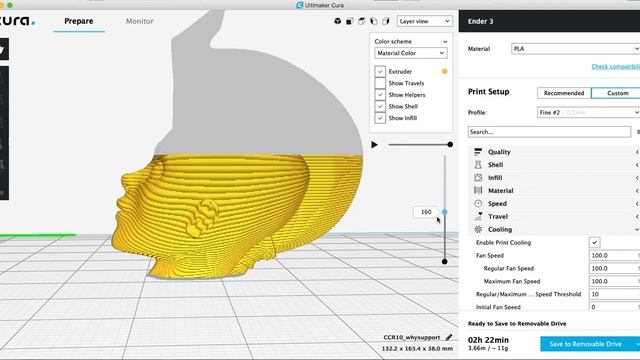Open the Check compatibility link
The image size is (640, 360).
[616, 67]
